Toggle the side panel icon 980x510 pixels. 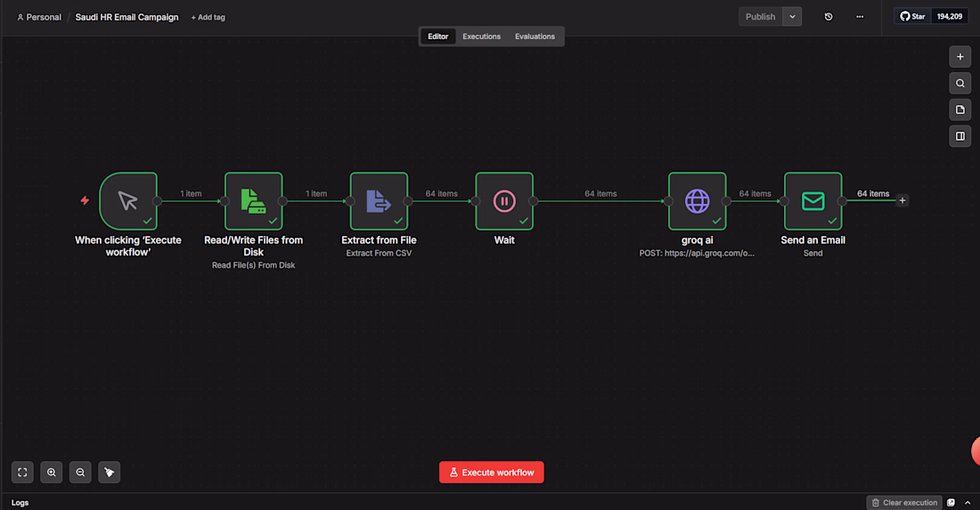pos(960,136)
